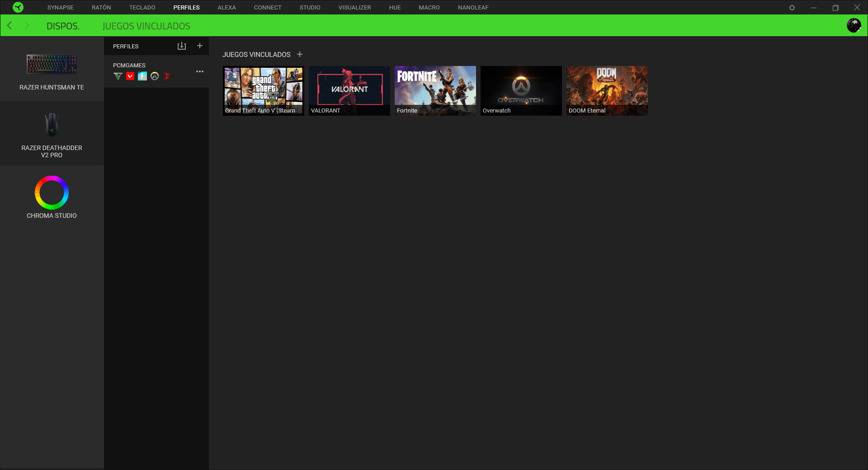Viewport: 868px width, 470px height.
Task: Open the settings gear icon
Action: click(792, 8)
